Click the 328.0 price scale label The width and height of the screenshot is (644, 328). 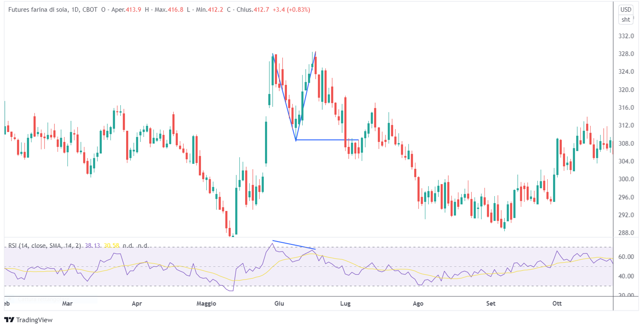click(x=626, y=54)
